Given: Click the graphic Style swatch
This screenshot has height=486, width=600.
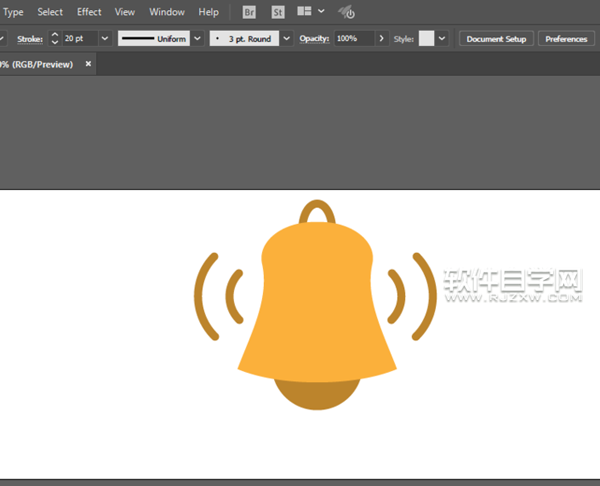Looking at the screenshot, I should 426,38.
